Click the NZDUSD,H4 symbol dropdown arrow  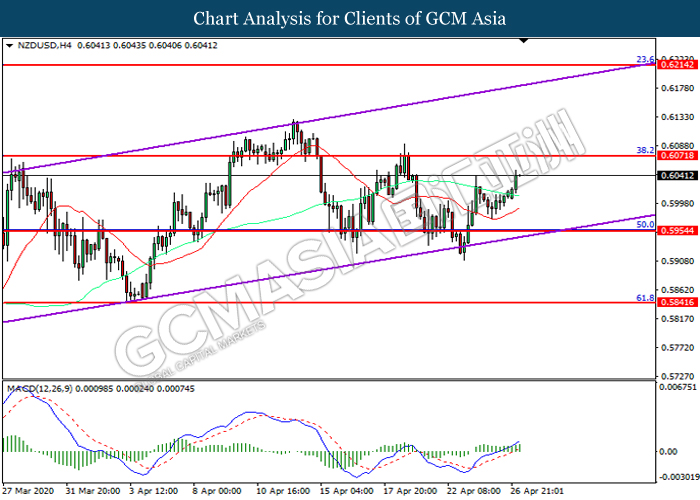click(10, 46)
